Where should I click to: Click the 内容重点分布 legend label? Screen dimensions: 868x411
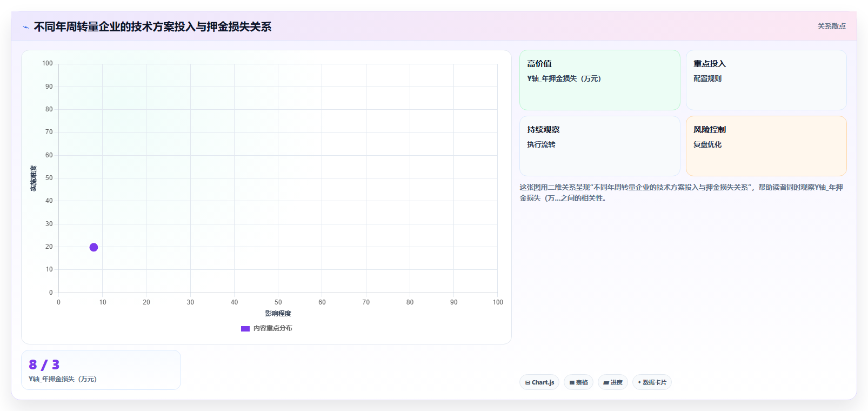[x=273, y=328]
